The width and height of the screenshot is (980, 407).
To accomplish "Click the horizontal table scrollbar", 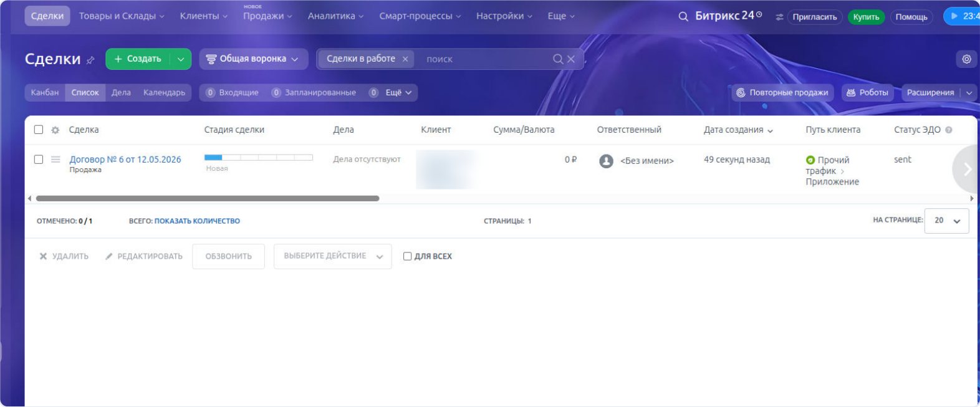I will pos(208,198).
